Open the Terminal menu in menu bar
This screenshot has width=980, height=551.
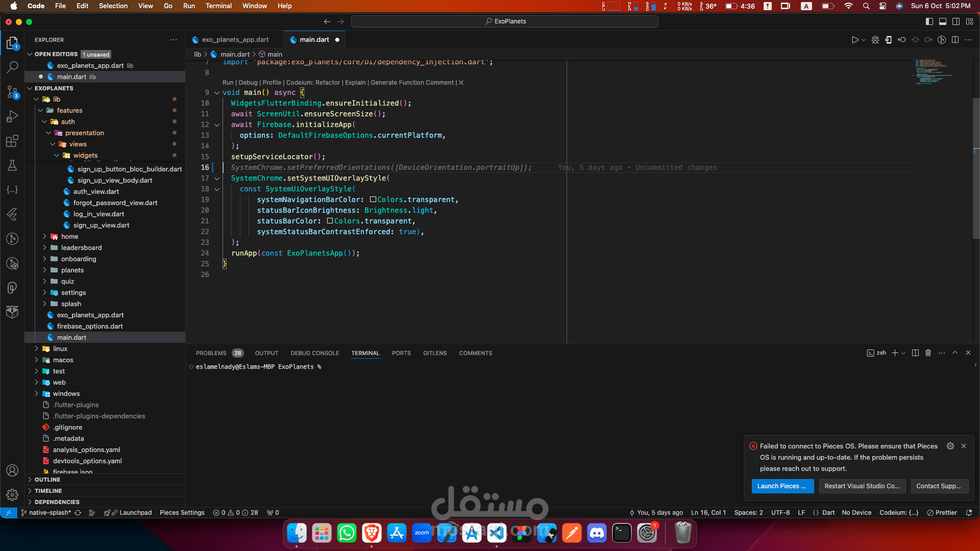coord(218,6)
